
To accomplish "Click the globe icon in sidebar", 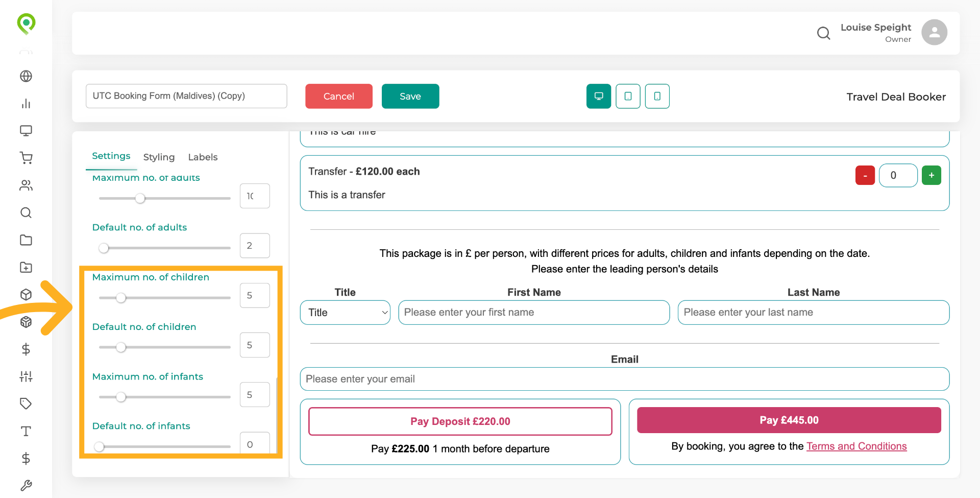I will 26,76.
